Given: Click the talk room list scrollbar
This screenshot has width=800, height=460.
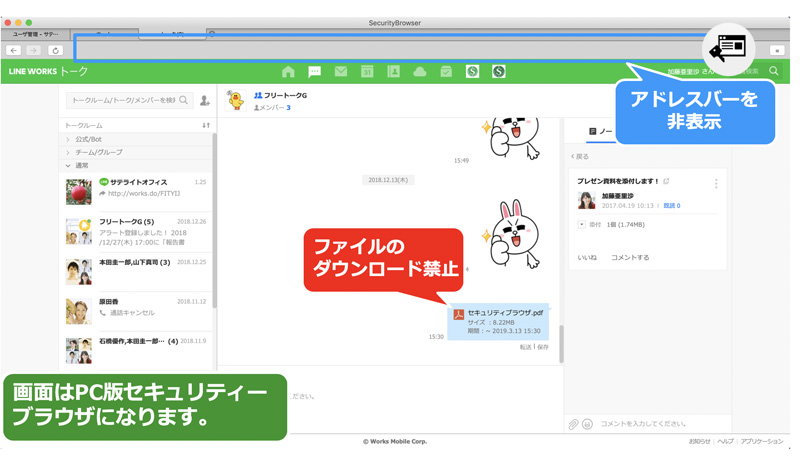Looking at the screenshot, I should click(x=215, y=219).
